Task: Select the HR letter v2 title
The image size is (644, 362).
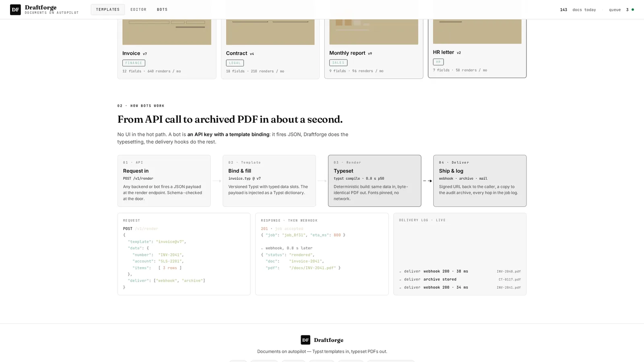Action: click(447, 52)
